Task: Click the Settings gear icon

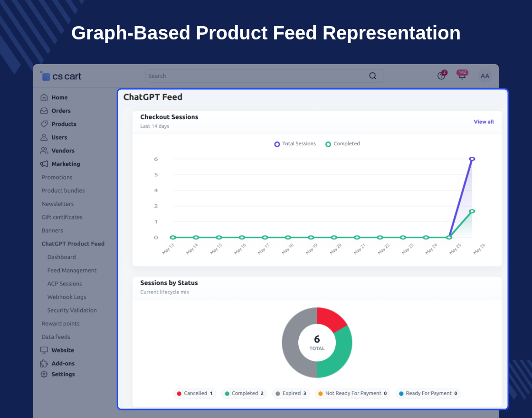Action: point(44,374)
